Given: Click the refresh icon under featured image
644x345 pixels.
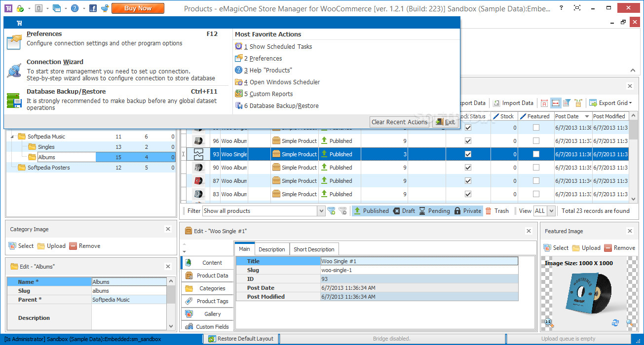Looking at the screenshot, I should pyautogui.click(x=615, y=323).
